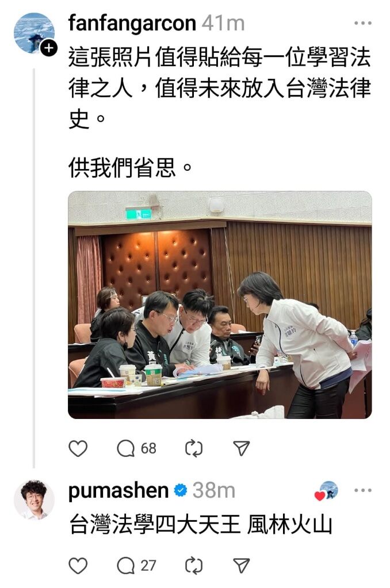Open the 68 replies on fanfangarcon's post

pos(136,448)
